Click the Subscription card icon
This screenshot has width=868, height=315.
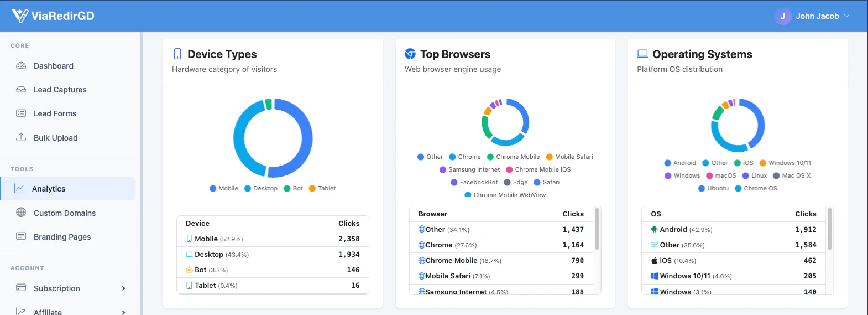point(21,288)
